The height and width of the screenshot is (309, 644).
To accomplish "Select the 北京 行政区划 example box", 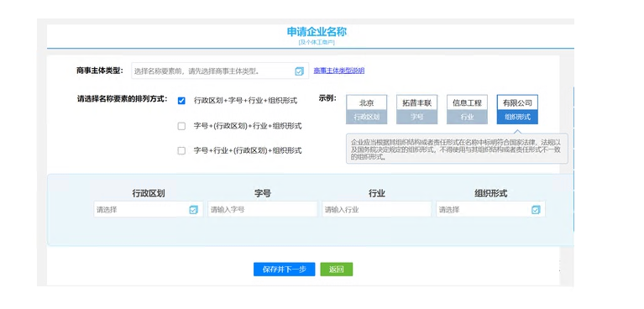I will [366, 110].
